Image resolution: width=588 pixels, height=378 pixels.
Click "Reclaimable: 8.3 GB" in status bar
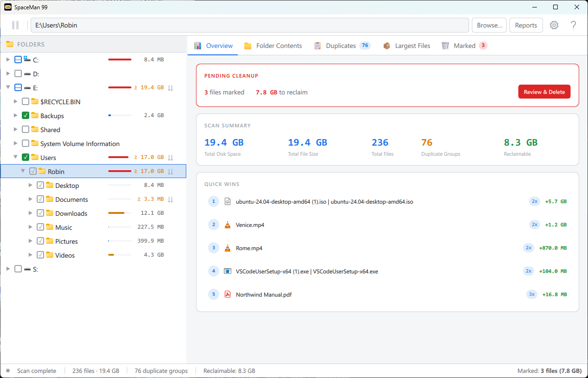pos(229,371)
